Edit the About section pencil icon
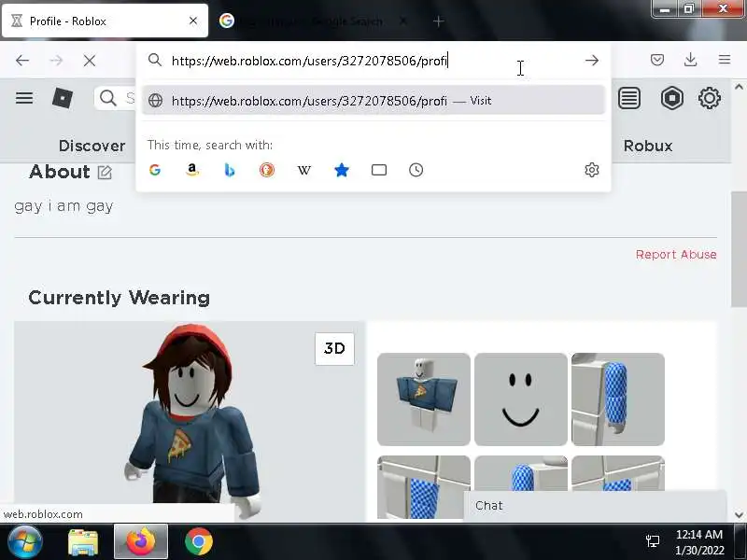 105,172
